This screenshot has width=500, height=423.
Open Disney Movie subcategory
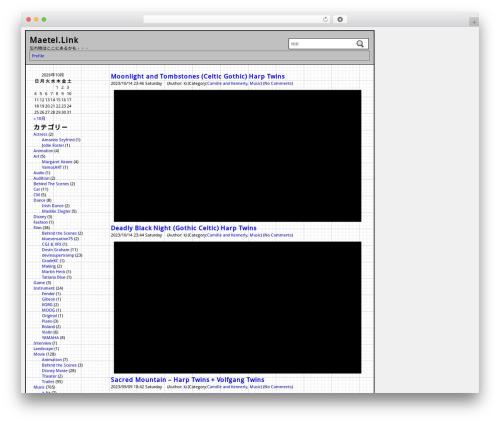[55, 371]
